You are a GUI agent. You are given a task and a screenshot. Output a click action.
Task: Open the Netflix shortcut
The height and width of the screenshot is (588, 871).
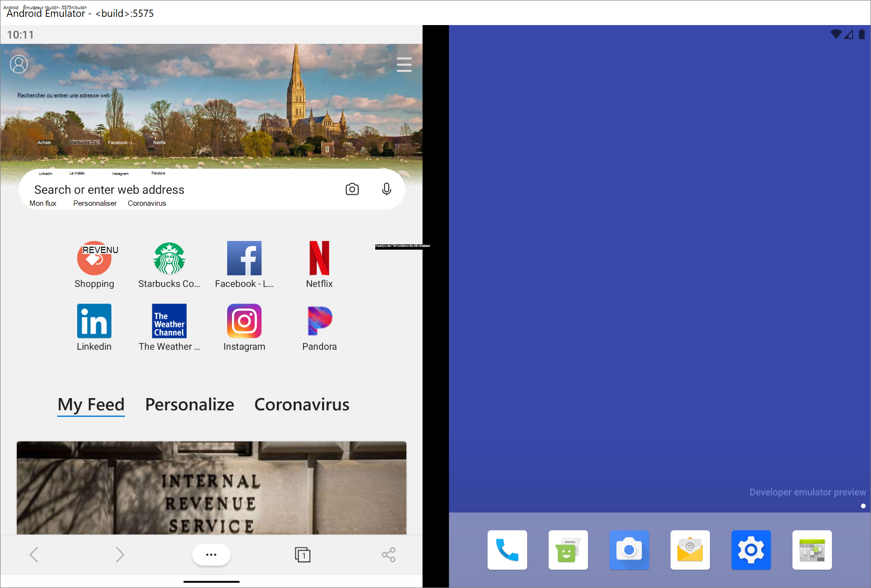tap(319, 258)
